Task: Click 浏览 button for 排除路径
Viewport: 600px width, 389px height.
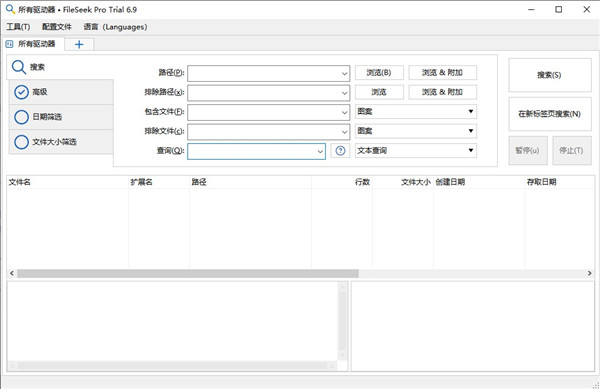Action: tap(379, 92)
